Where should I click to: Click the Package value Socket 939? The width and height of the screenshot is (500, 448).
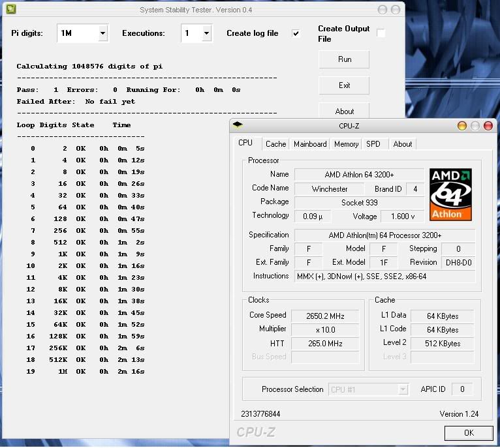359,203
